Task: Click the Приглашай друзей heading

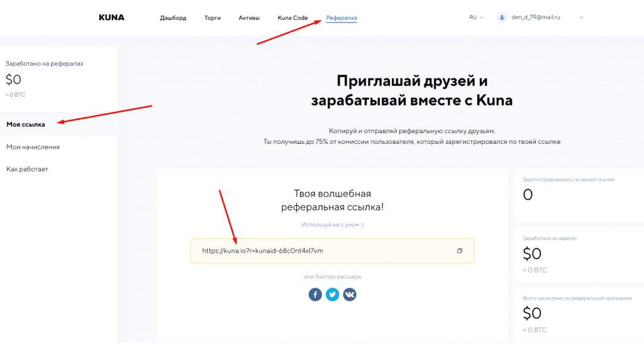Action: pyautogui.click(x=412, y=90)
